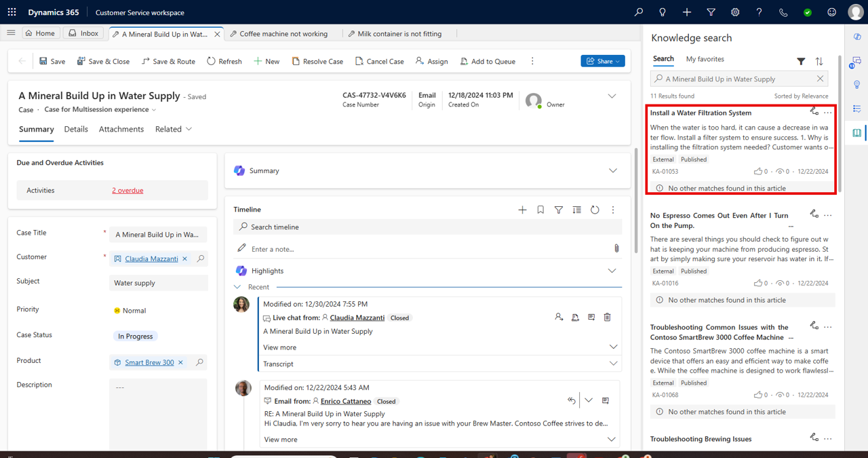Clear the knowledge search query
Viewport: 868px width, 458px height.
click(820, 79)
